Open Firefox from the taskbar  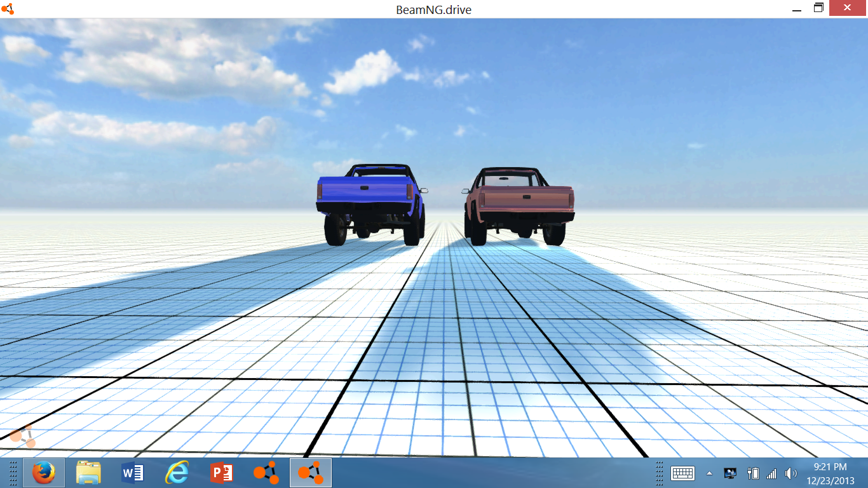44,473
